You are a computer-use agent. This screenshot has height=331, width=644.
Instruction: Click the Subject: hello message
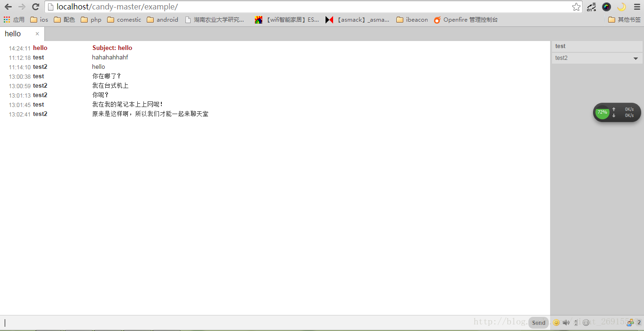coord(112,48)
